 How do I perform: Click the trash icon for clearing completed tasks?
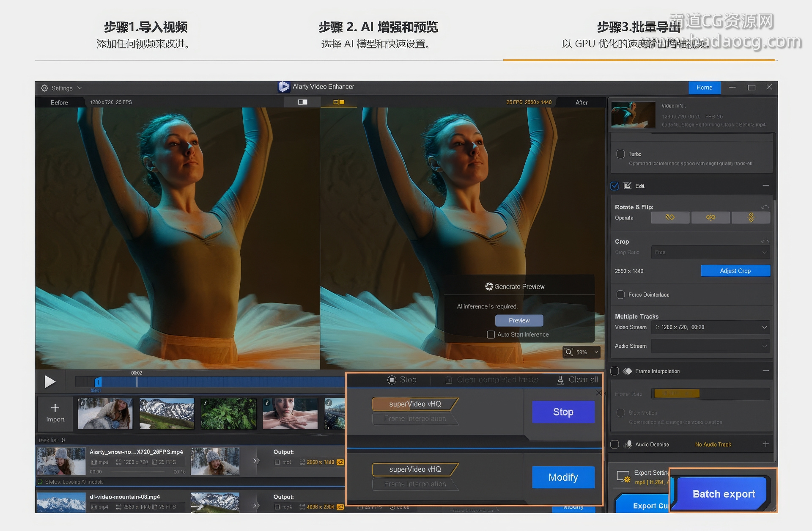[x=448, y=380]
